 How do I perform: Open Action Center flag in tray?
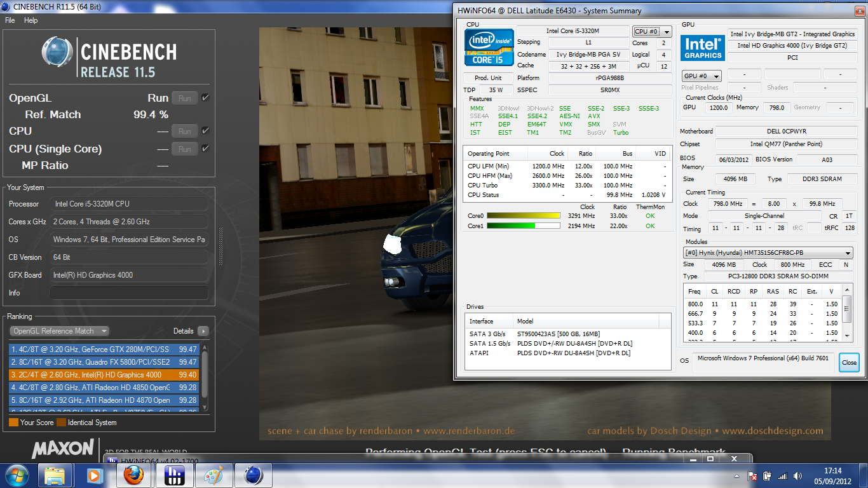(752, 476)
